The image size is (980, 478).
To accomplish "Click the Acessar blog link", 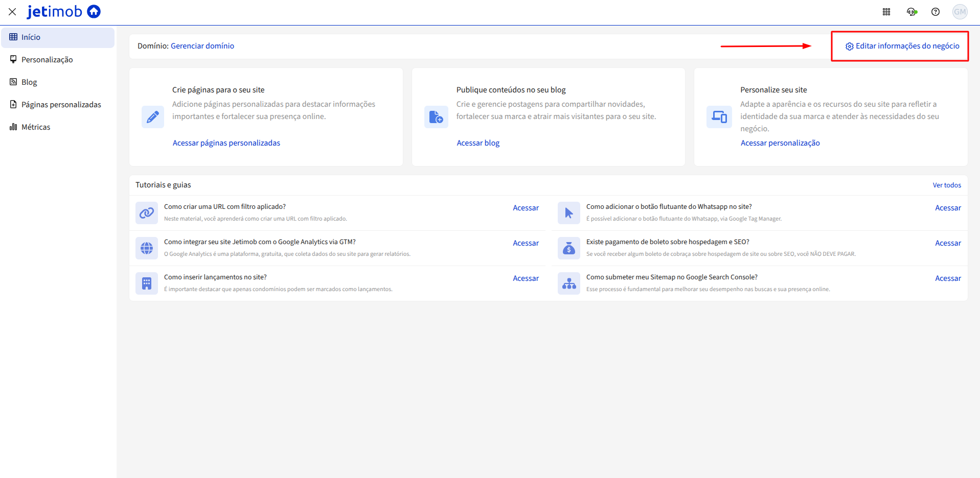I will tap(478, 143).
